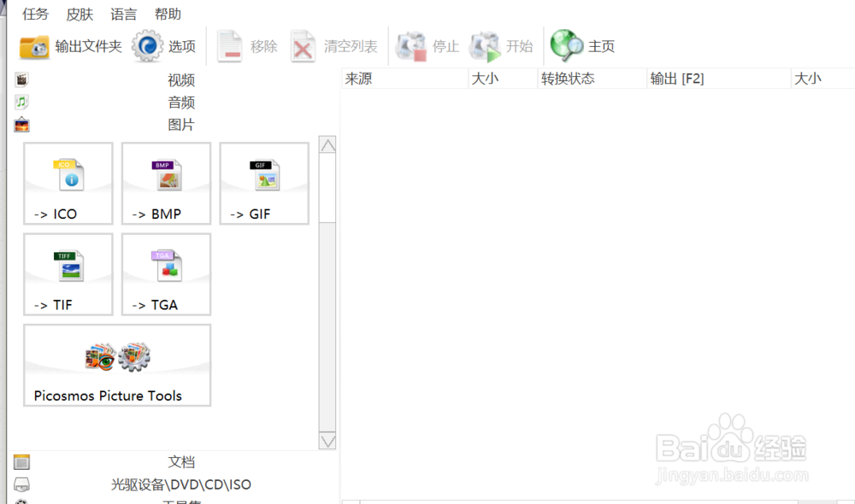Open the 任务 menu

click(x=35, y=15)
